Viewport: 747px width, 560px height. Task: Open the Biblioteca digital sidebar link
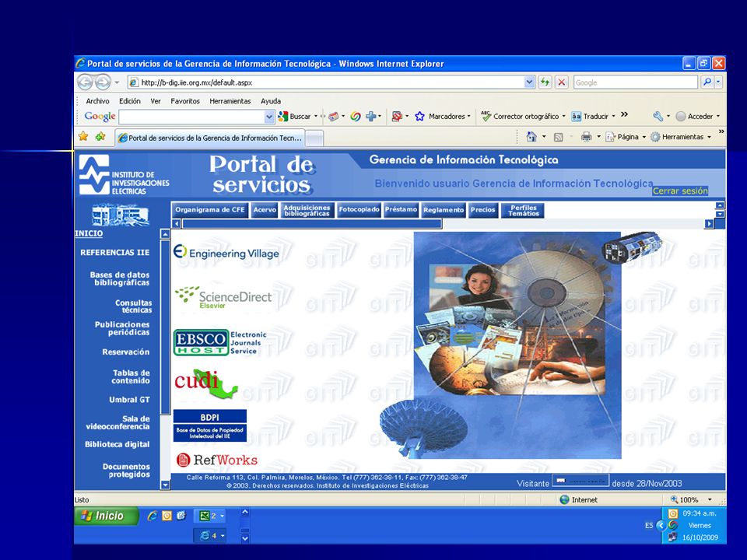click(117, 444)
